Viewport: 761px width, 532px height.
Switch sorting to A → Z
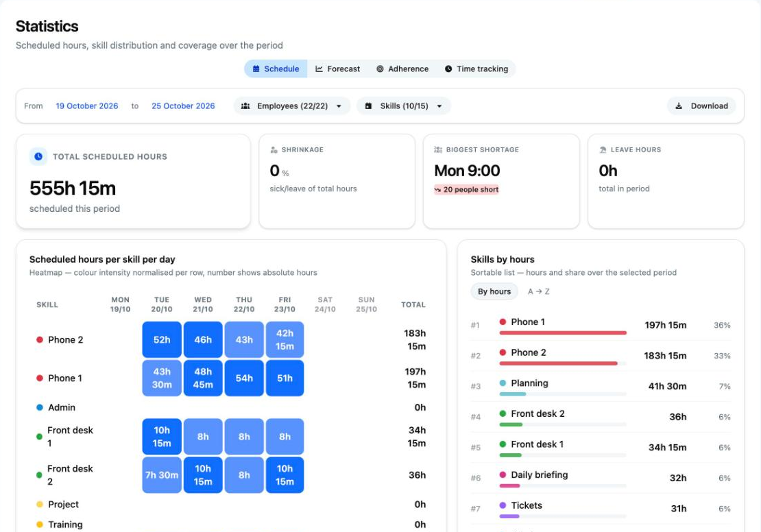click(539, 291)
